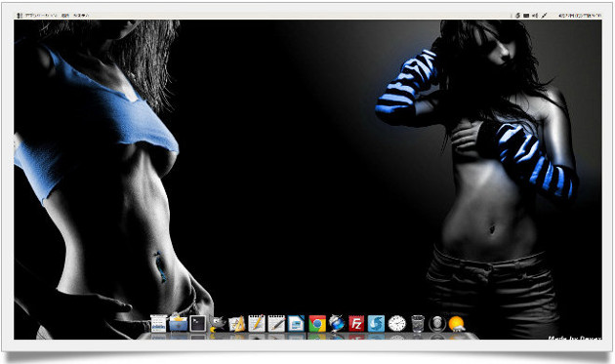Screen dimensions: 615x364
Task: Open GIMP from the dock
Action: [x=218, y=324]
